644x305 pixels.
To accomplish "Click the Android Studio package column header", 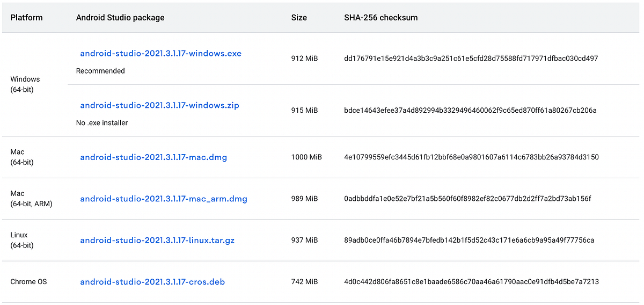I will 120,18.
